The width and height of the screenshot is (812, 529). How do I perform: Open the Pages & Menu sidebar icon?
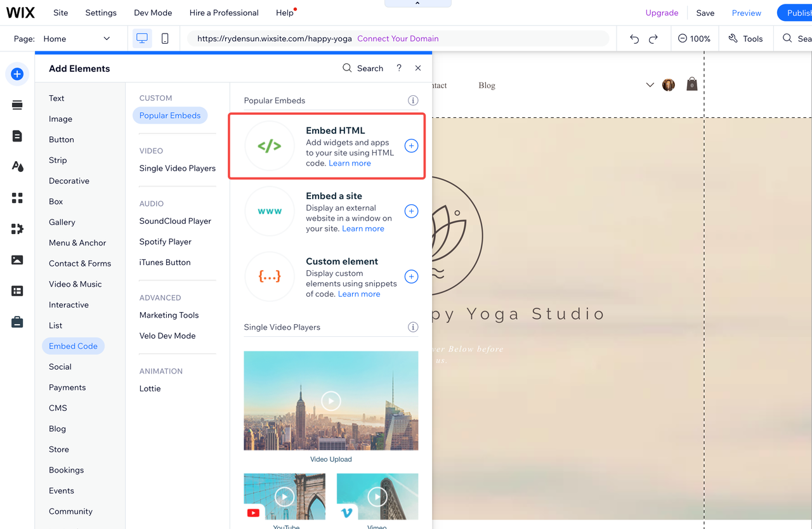[17, 136]
